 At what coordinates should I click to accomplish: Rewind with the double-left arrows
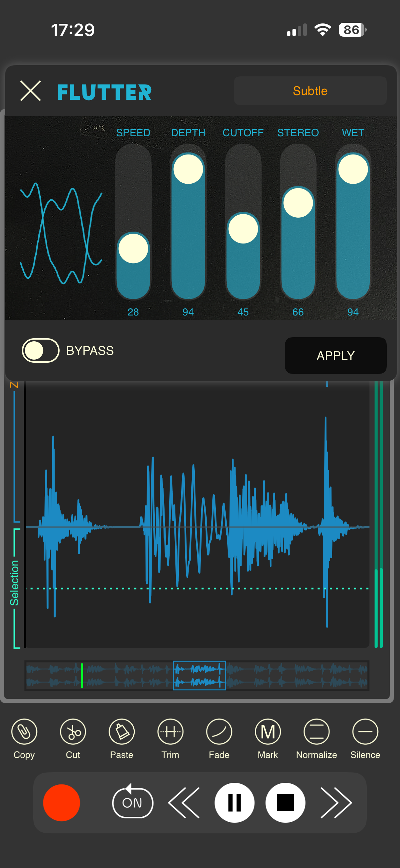tap(184, 803)
